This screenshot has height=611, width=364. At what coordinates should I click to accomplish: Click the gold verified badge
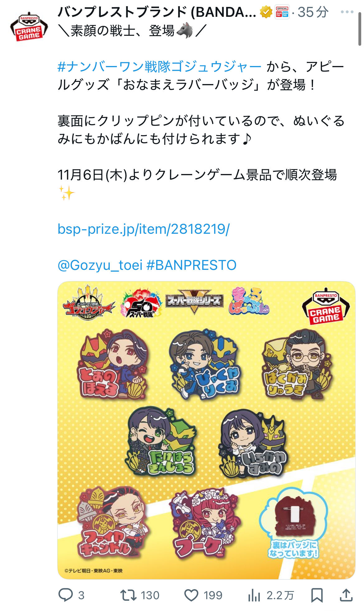point(266,12)
